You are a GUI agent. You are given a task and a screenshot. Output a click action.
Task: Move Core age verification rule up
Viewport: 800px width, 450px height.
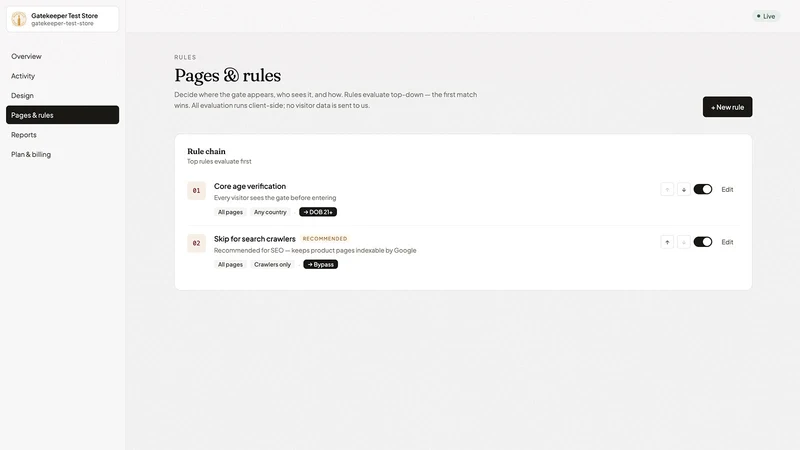667,189
